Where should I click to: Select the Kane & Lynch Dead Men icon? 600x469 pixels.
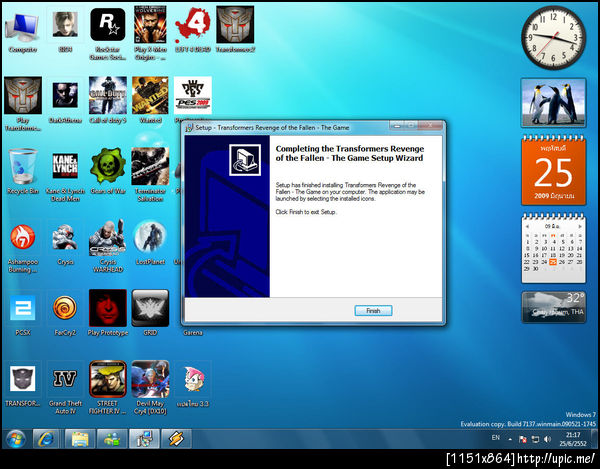[x=65, y=175]
